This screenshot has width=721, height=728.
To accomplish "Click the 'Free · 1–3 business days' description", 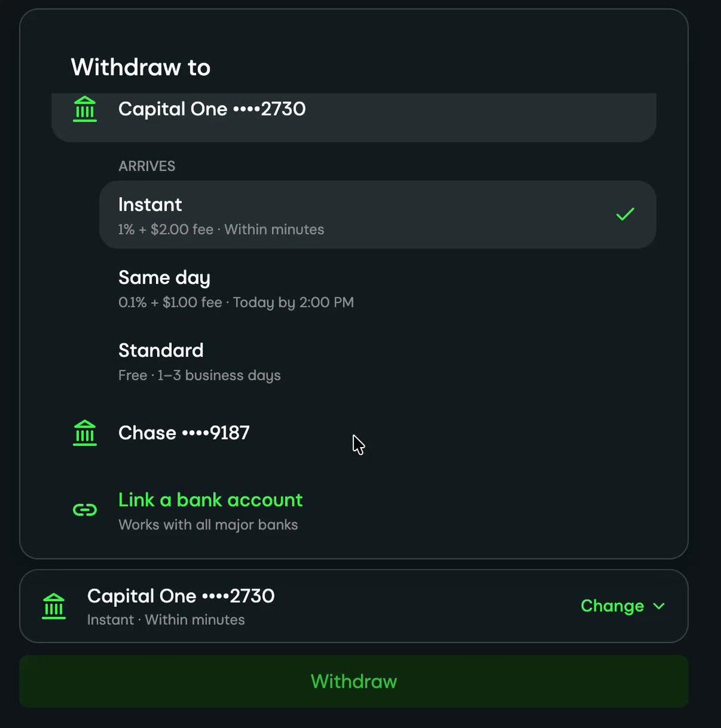I will point(200,375).
